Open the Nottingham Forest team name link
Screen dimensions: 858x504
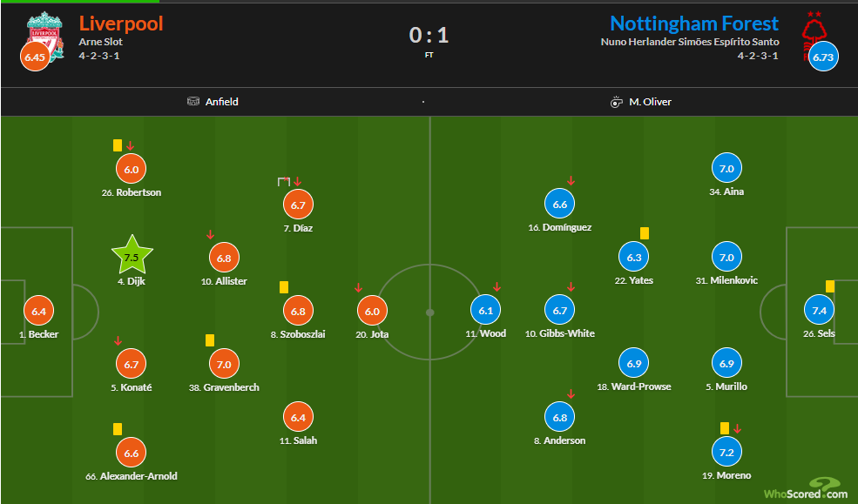[x=694, y=24]
